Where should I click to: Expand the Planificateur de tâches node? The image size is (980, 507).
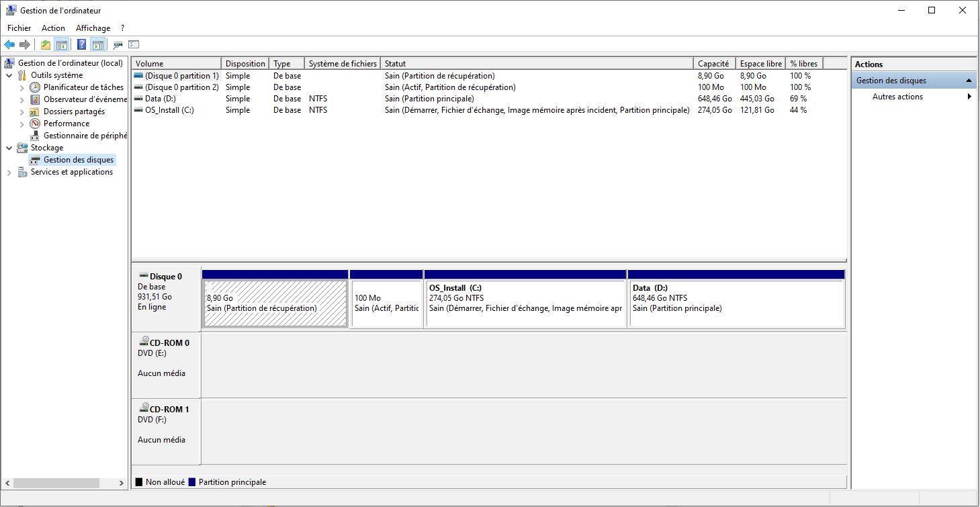[x=22, y=87]
